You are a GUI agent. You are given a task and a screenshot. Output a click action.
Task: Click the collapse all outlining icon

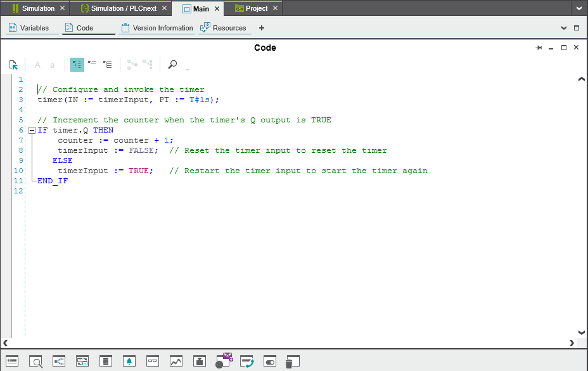[93, 63]
